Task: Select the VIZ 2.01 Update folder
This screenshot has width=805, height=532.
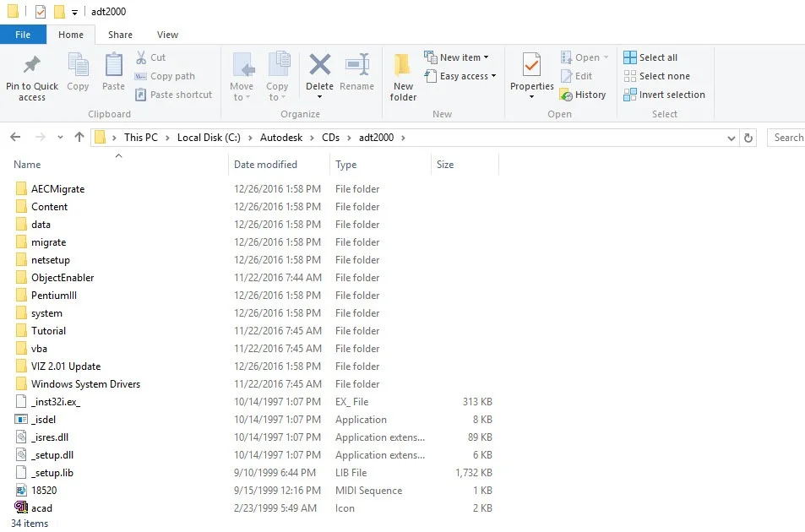Action: [66, 366]
